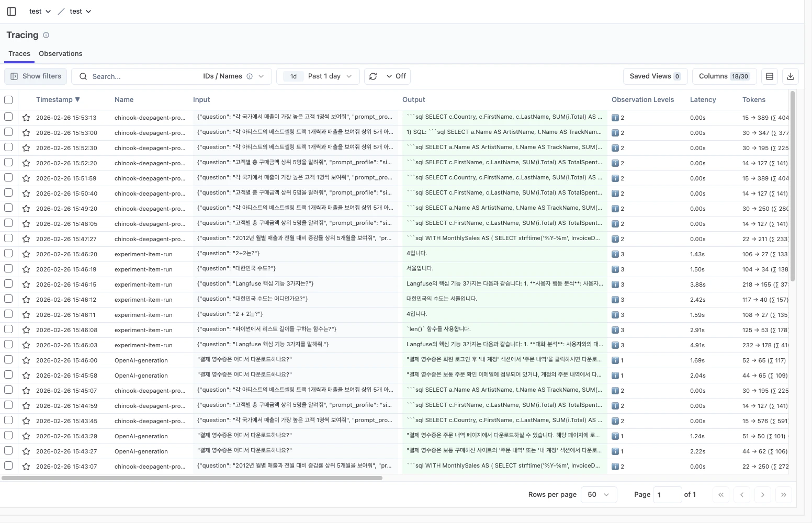Screen dimensions: 812x523
Task: Star the trace at 15:52:30
Action: tap(26, 148)
